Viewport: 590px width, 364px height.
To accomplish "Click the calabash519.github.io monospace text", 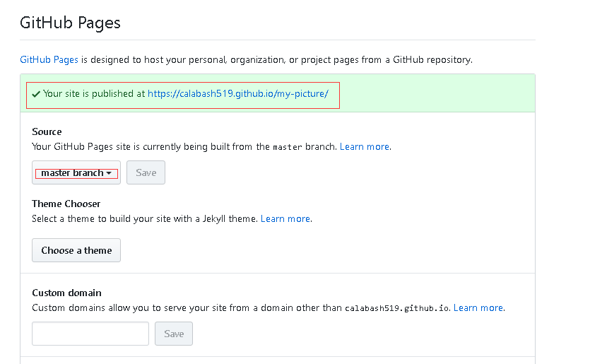I will tap(397, 308).
